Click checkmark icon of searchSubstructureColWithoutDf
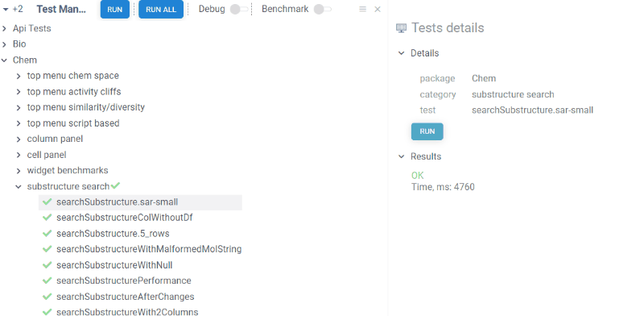The width and height of the screenshot is (644, 316). 47,218
